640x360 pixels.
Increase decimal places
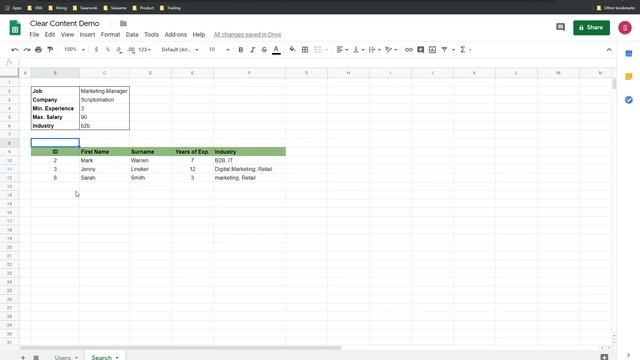point(131,50)
